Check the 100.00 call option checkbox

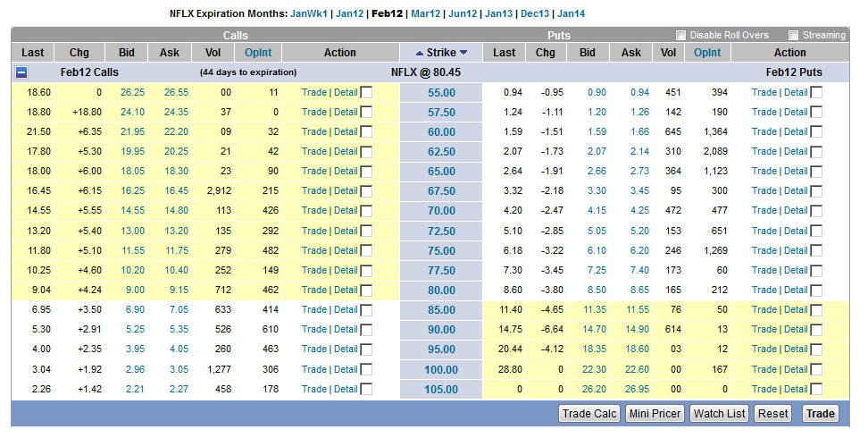pyautogui.click(x=366, y=369)
